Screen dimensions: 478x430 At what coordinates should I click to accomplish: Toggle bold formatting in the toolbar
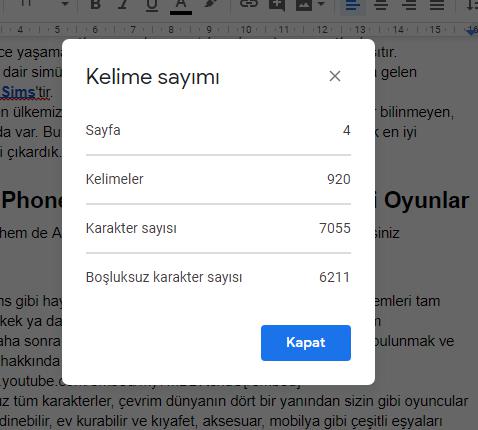click(96, 5)
